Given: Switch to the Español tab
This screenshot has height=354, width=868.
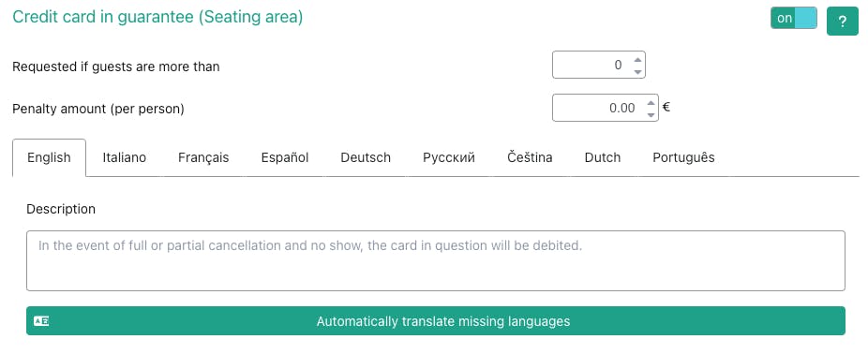Looking at the screenshot, I should (x=285, y=157).
